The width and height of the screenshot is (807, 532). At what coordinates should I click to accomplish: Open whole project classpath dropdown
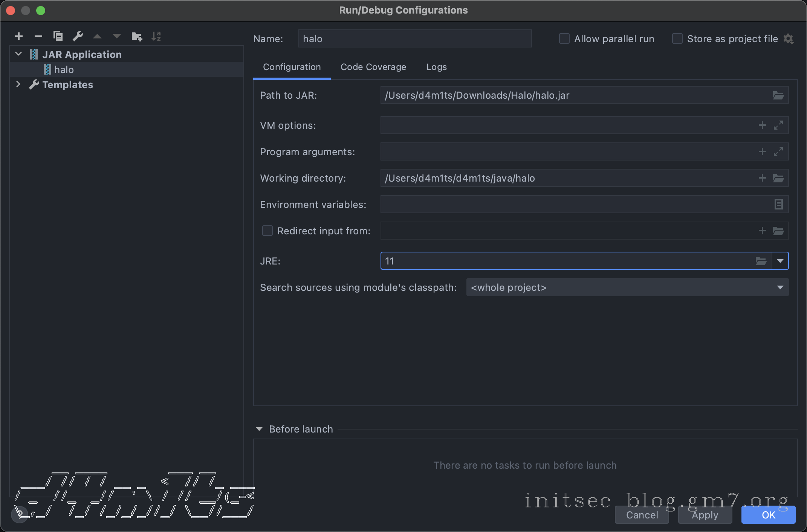click(x=780, y=287)
